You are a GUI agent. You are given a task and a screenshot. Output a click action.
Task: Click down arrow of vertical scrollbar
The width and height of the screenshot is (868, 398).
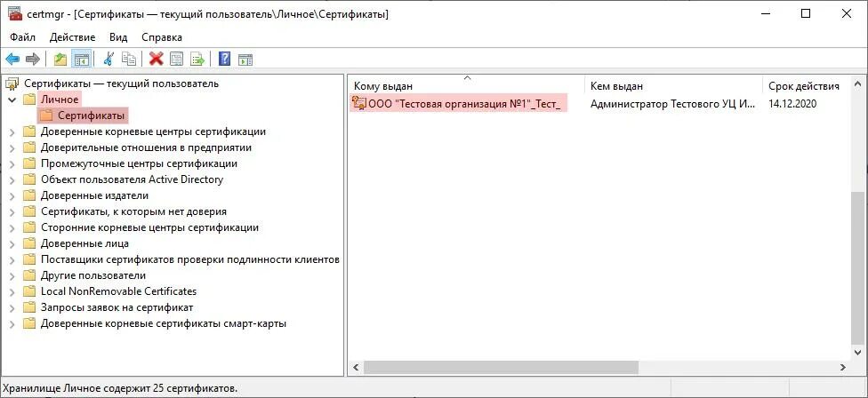click(858, 352)
